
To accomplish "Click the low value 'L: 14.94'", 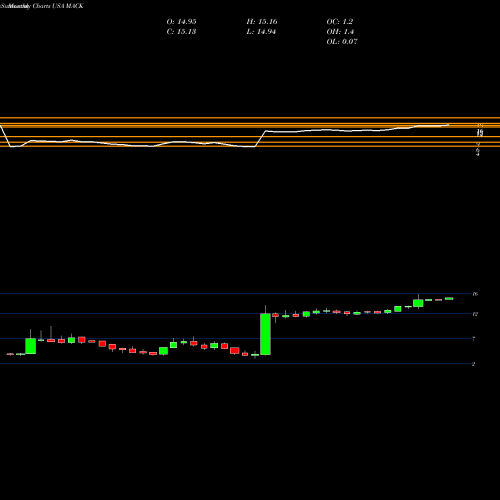I will tap(261, 32).
